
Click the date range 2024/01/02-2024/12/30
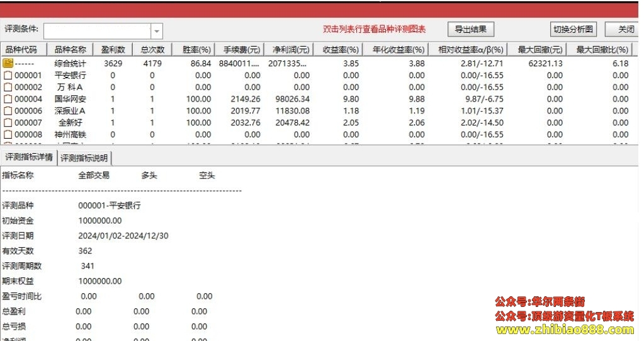123,236
